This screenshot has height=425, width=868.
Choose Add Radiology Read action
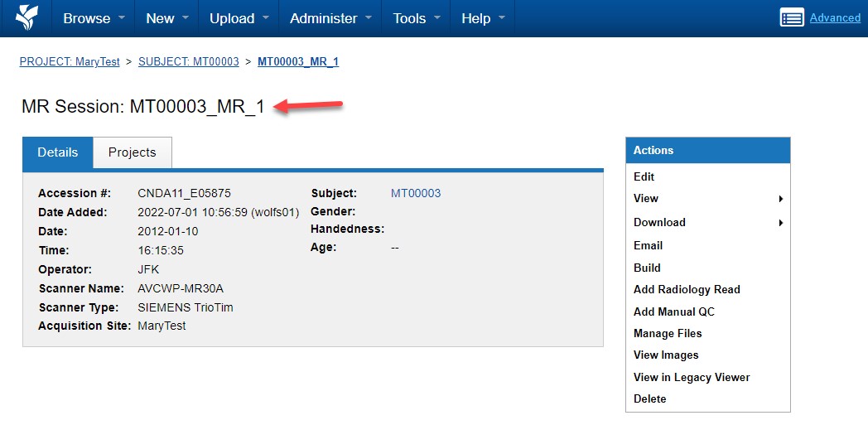[x=687, y=289]
